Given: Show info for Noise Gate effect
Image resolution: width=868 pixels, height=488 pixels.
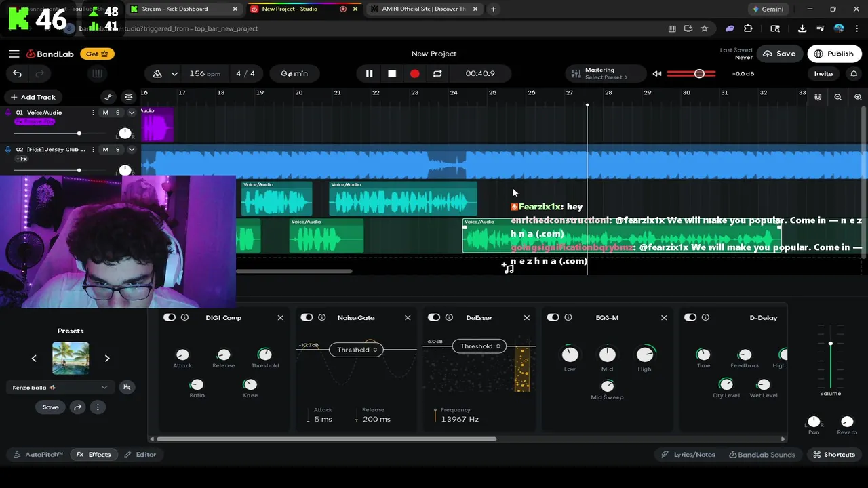Looking at the screenshot, I should coord(322,317).
